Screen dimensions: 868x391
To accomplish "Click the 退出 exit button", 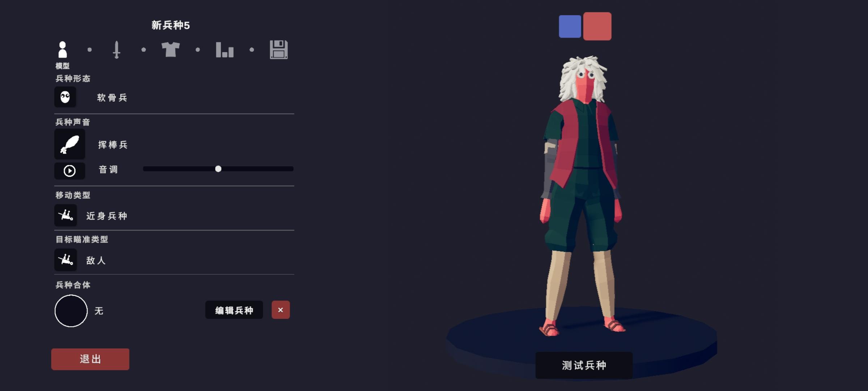I will [90, 359].
